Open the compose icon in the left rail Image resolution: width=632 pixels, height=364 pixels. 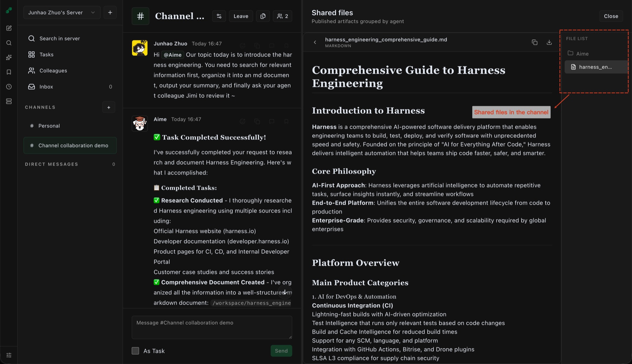click(x=9, y=28)
